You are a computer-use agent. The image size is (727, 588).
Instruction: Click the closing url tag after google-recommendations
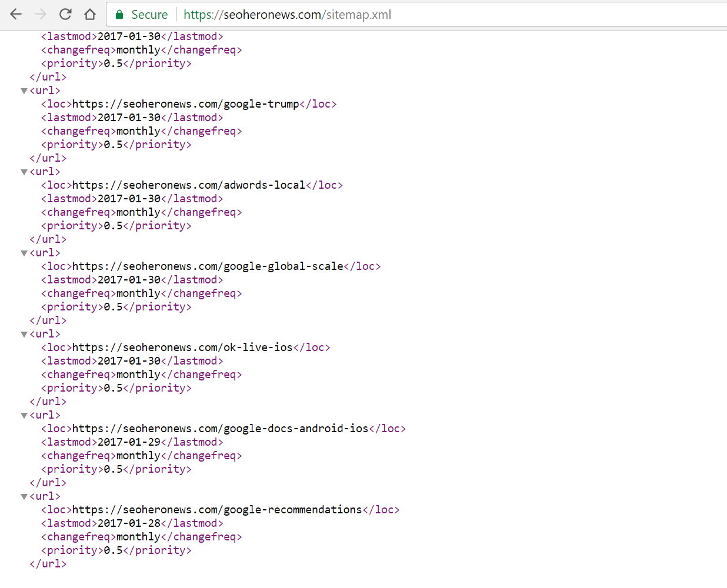[x=48, y=564]
